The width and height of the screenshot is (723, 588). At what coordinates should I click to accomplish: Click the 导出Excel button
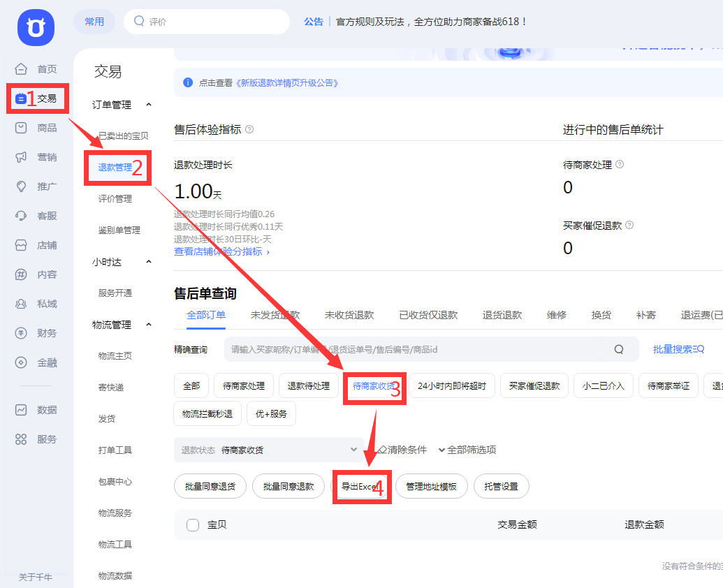pyautogui.click(x=359, y=487)
